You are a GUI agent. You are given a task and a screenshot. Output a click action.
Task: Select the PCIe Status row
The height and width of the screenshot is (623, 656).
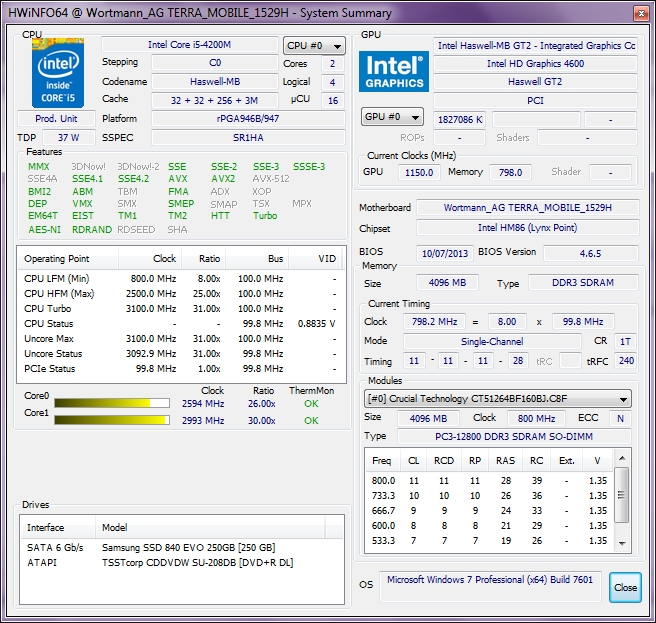tap(181, 369)
